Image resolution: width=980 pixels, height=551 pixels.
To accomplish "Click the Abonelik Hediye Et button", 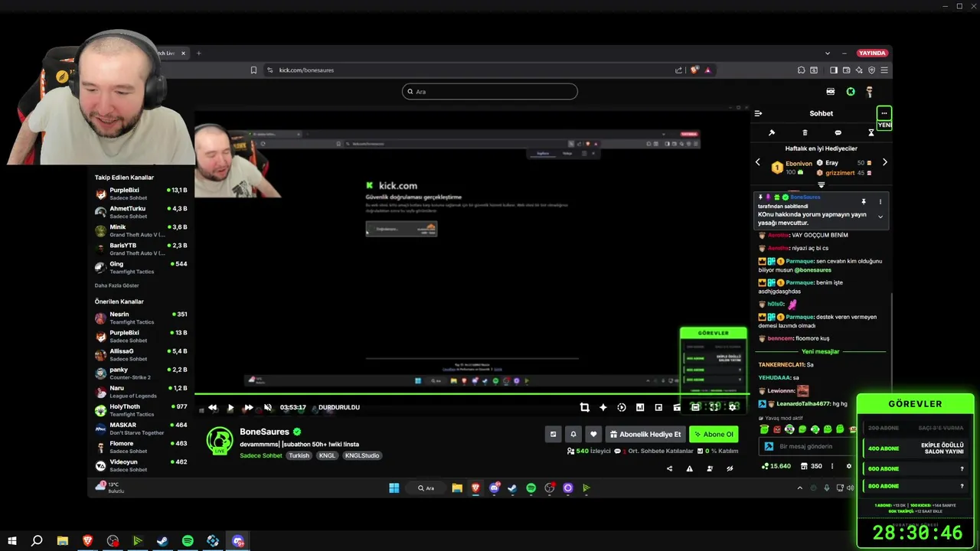I will [645, 434].
